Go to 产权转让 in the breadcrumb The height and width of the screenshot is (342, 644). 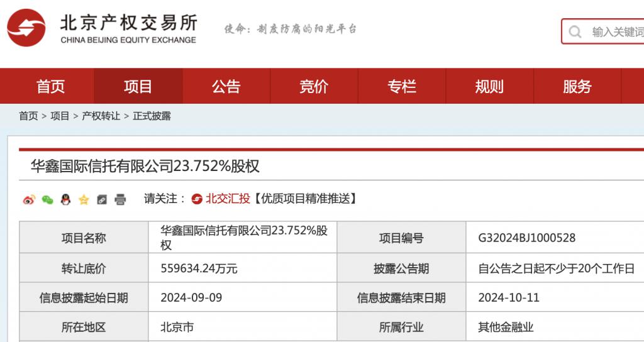pyautogui.click(x=101, y=116)
